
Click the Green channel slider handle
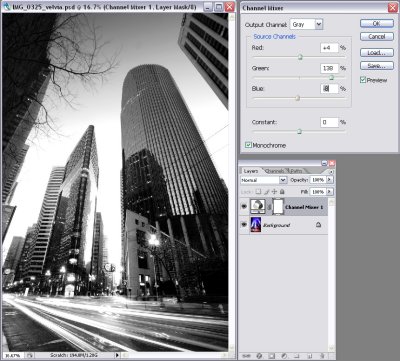[331, 78]
